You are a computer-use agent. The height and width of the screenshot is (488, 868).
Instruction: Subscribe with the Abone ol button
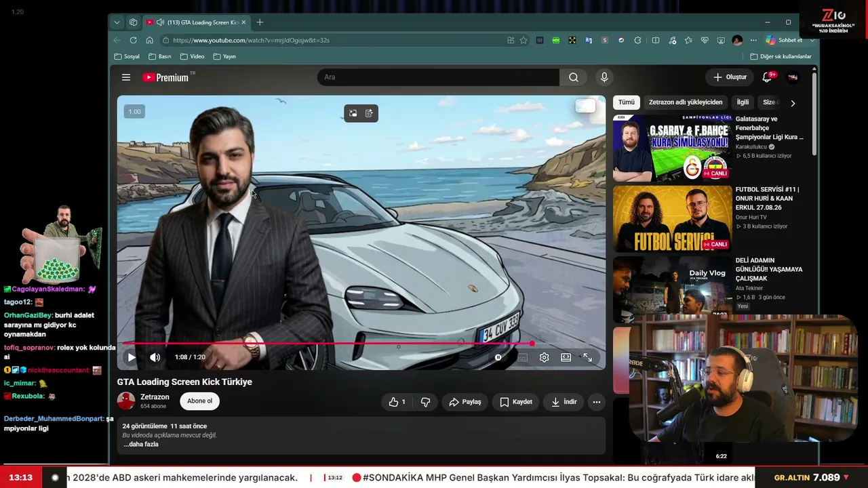[x=199, y=401]
